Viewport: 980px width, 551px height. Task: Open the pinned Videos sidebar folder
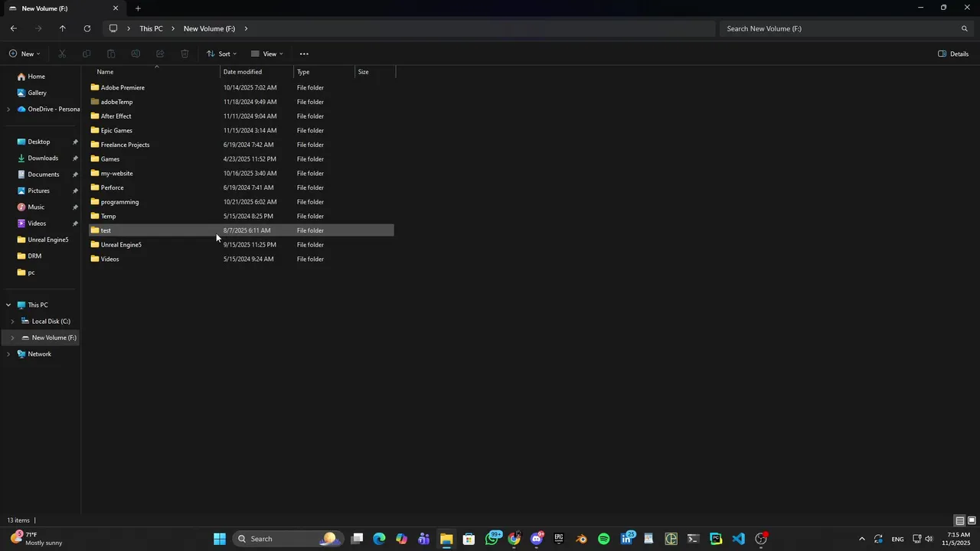click(x=37, y=223)
